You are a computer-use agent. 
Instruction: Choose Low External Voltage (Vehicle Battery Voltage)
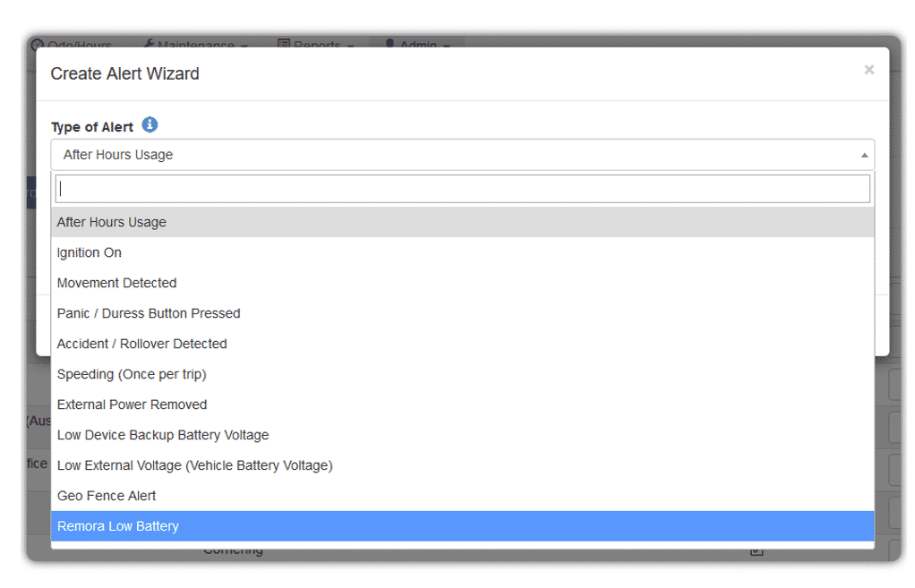195,465
